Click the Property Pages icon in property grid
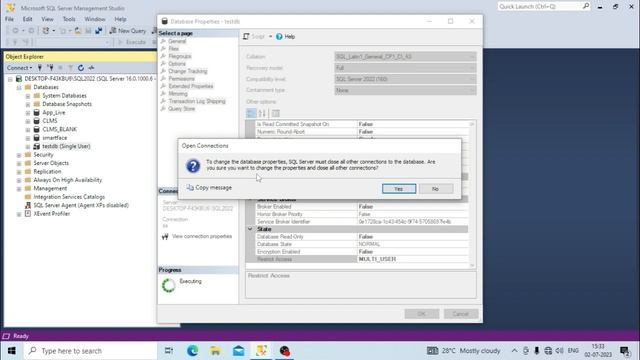This screenshot has width=640, height=360. (x=276, y=113)
